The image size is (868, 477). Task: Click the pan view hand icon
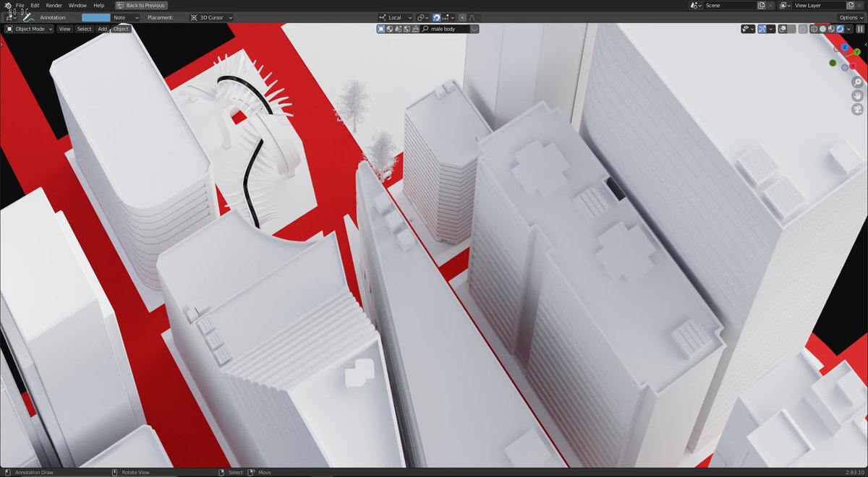pos(857,95)
